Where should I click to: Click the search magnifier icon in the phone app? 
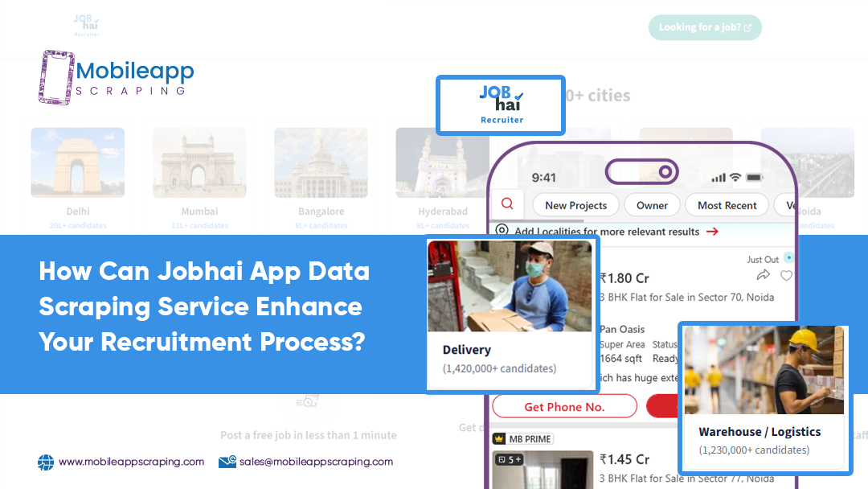(x=507, y=204)
